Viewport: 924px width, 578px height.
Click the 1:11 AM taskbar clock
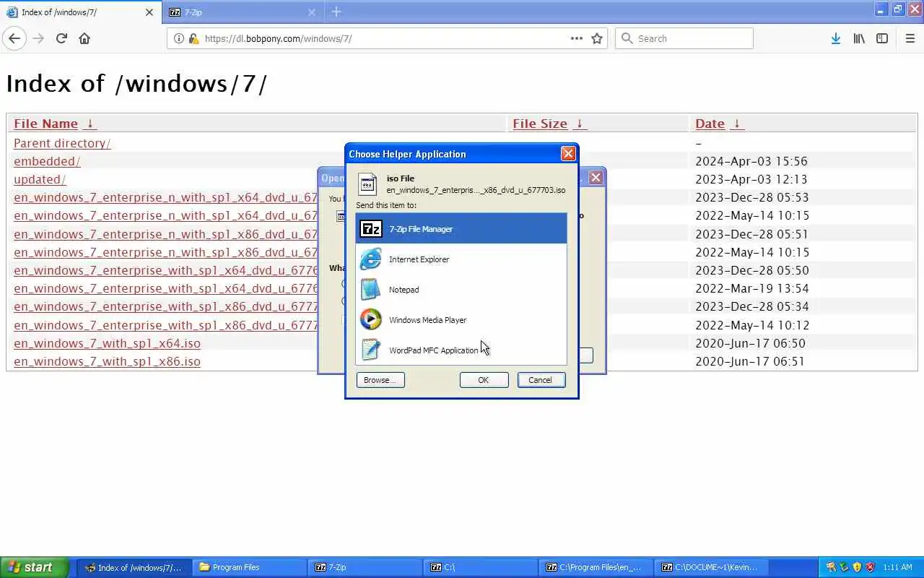pyautogui.click(x=897, y=567)
